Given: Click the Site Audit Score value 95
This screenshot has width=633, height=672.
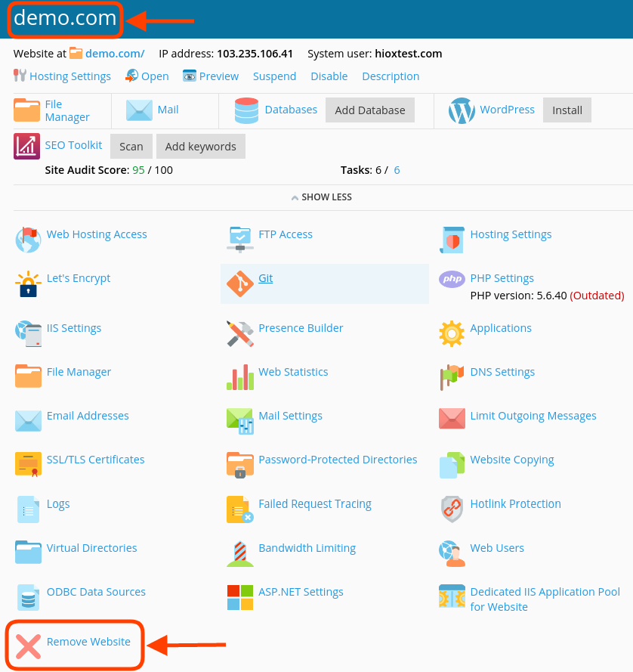Looking at the screenshot, I should tap(138, 170).
